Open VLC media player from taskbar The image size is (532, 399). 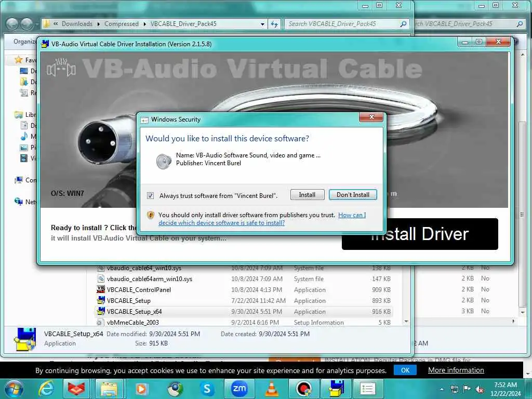271,389
